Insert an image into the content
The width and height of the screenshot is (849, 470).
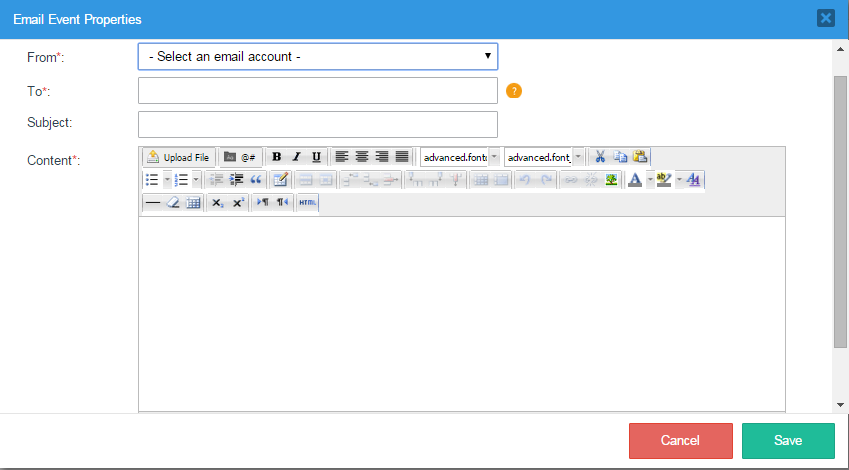[610, 180]
